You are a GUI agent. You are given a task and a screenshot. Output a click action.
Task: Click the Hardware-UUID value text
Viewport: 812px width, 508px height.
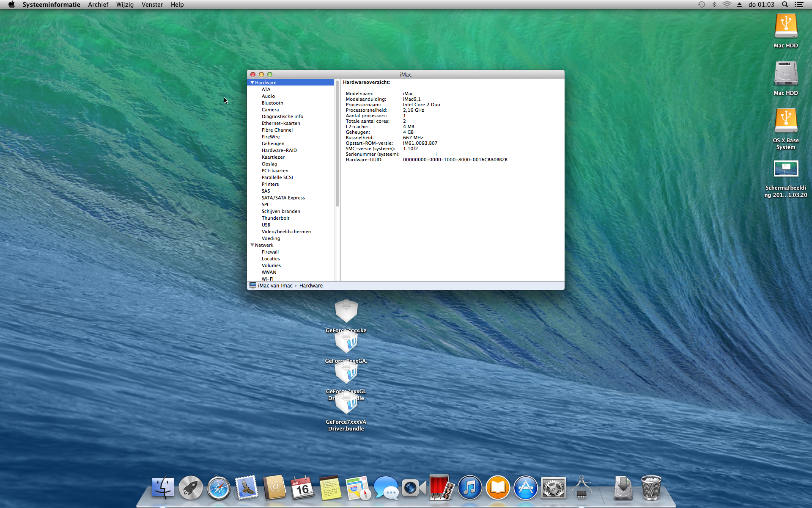(x=455, y=160)
